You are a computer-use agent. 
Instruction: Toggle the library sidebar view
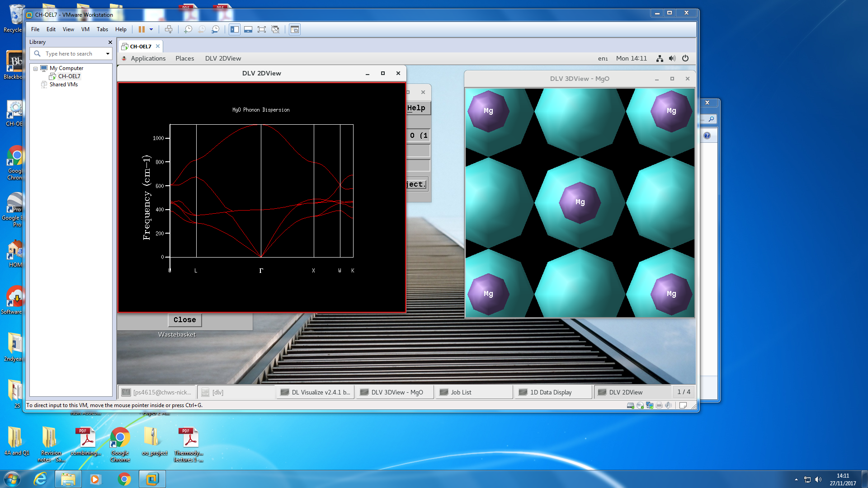pyautogui.click(x=235, y=29)
